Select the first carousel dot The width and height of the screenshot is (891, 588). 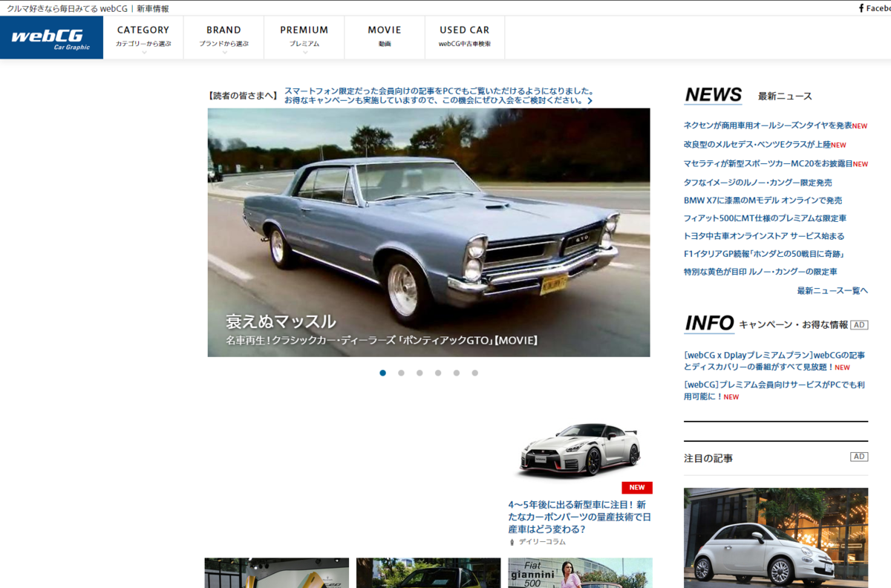(382, 373)
